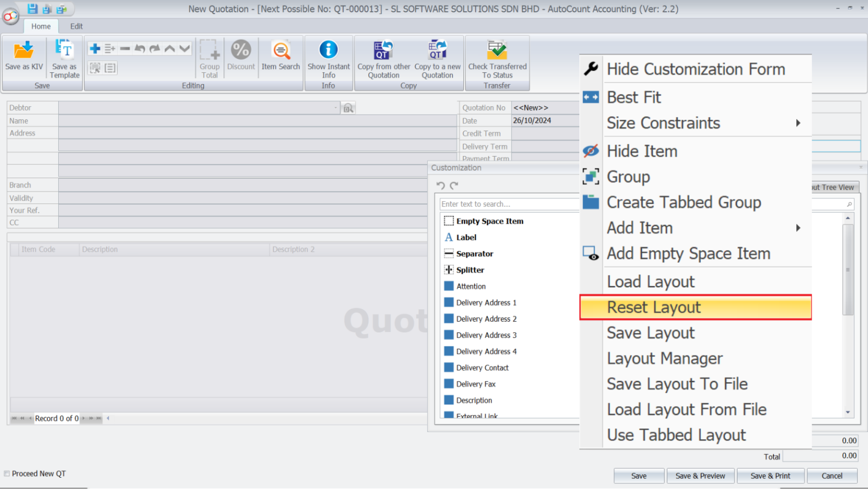Select Save Layout To File entry
This screenshot has width=868, height=489.
(696, 384)
